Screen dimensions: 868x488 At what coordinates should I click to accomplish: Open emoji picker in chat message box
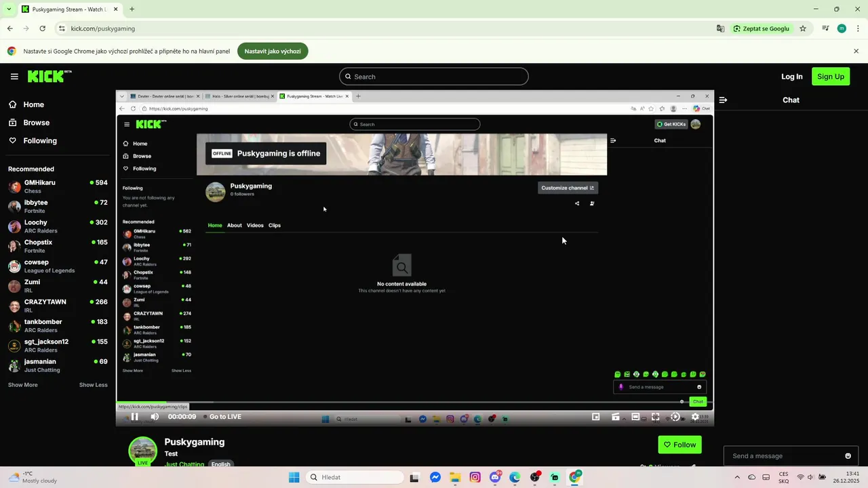tap(848, 456)
